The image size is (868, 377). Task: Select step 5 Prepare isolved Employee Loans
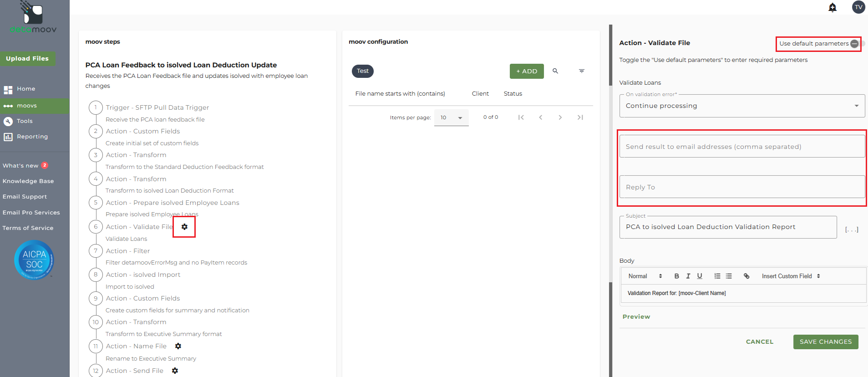point(173,203)
